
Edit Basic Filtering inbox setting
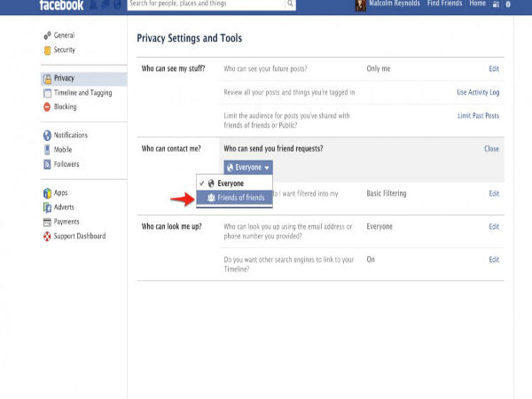(x=494, y=193)
